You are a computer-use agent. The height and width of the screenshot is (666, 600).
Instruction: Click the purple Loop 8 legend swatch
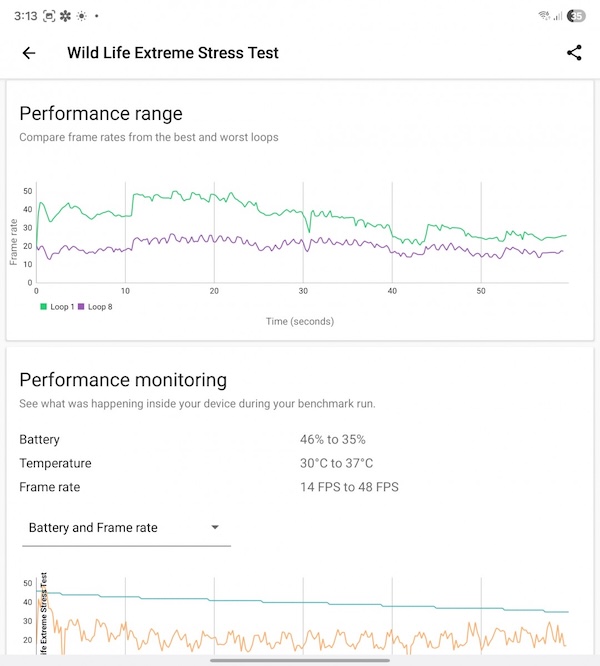[x=82, y=306]
